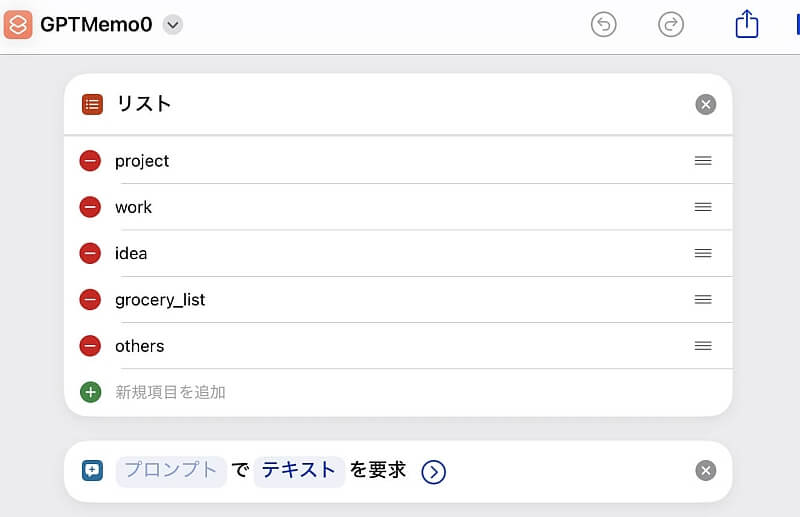Image resolution: width=800 pixels, height=517 pixels.
Task: Remove the work list item
Action: point(90,207)
